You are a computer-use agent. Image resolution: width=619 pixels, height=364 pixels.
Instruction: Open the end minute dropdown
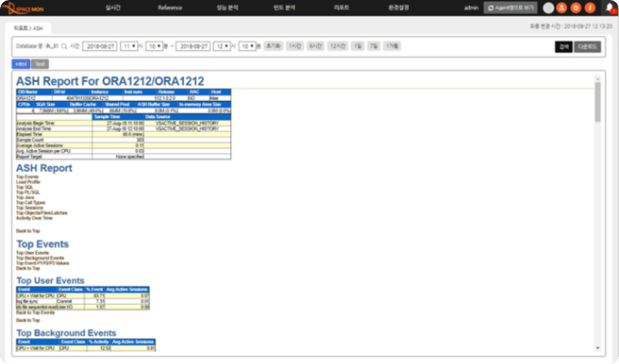tap(247, 46)
